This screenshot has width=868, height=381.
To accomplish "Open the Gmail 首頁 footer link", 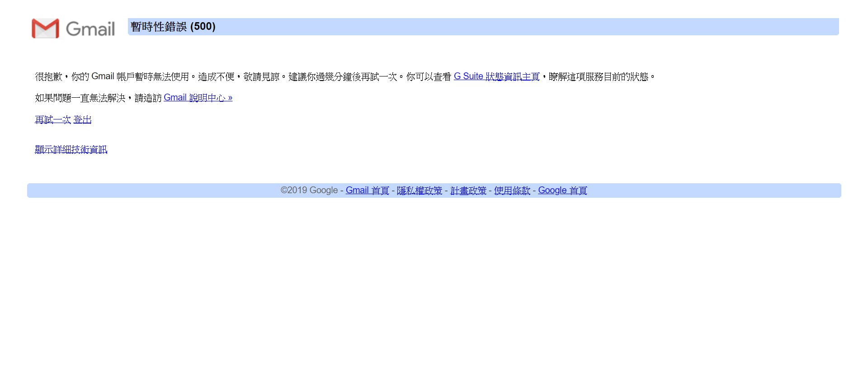I will pos(367,190).
